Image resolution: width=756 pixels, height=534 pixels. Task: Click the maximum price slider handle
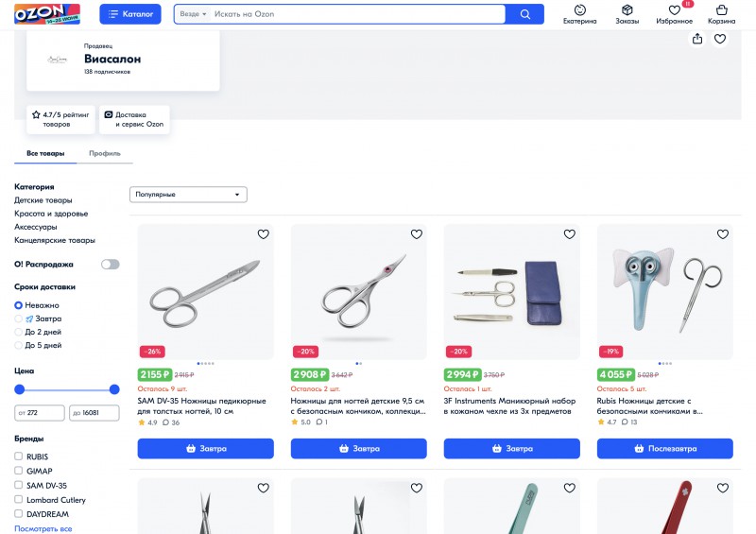pos(114,389)
